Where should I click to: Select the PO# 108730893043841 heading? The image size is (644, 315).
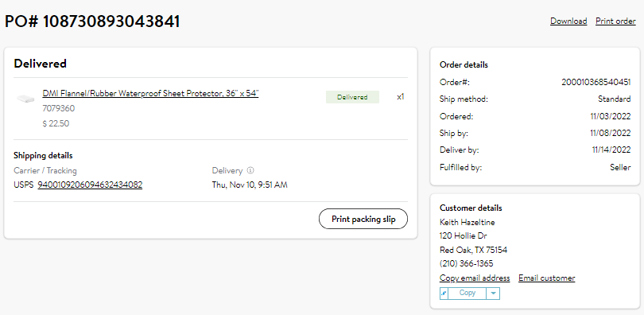coord(92,21)
